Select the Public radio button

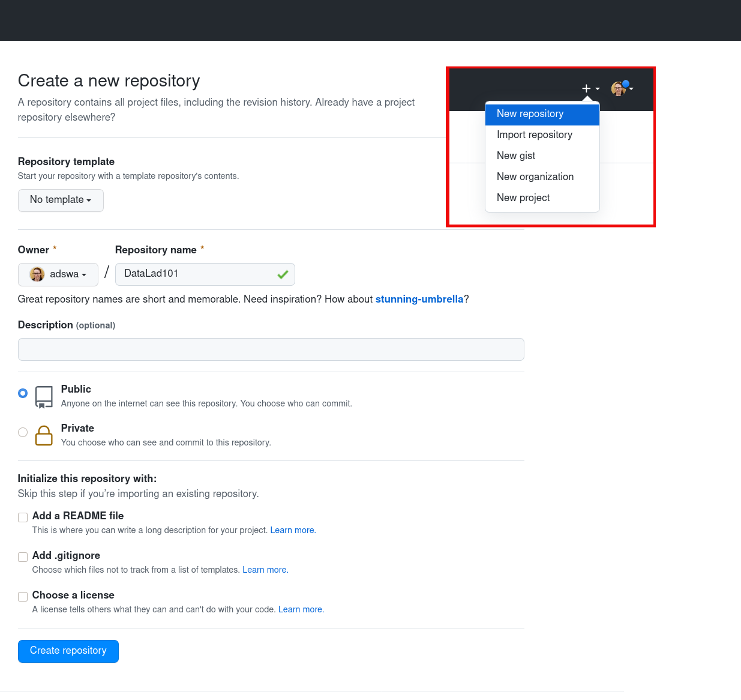pyautogui.click(x=23, y=393)
